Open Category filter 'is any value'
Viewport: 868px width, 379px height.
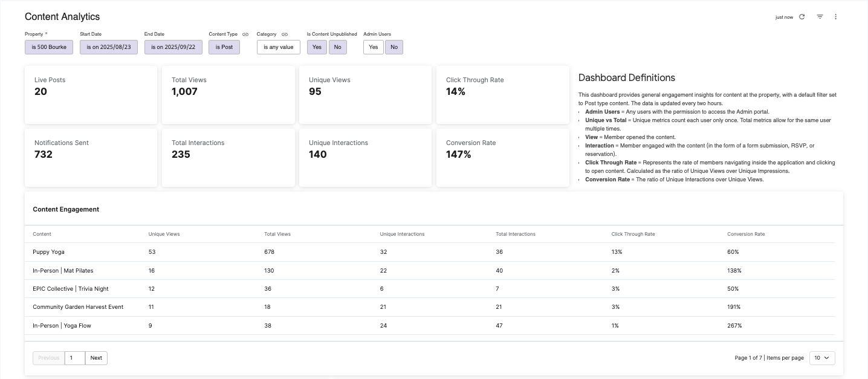(279, 47)
